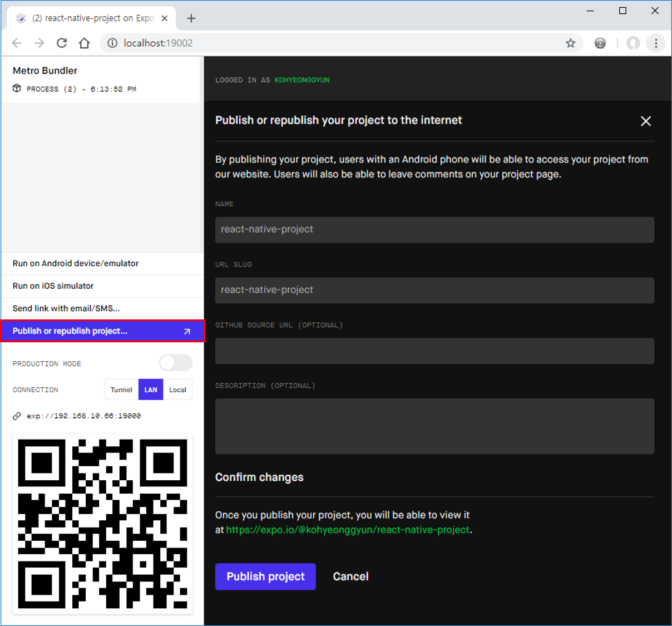The height and width of the screenshot is (626, 672).
Task: Focus the URL Slug input field
Action: coord(434,290)
